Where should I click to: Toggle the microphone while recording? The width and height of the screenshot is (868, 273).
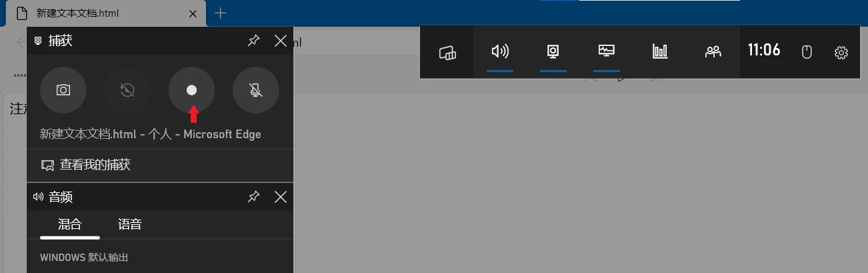[255, 90]
